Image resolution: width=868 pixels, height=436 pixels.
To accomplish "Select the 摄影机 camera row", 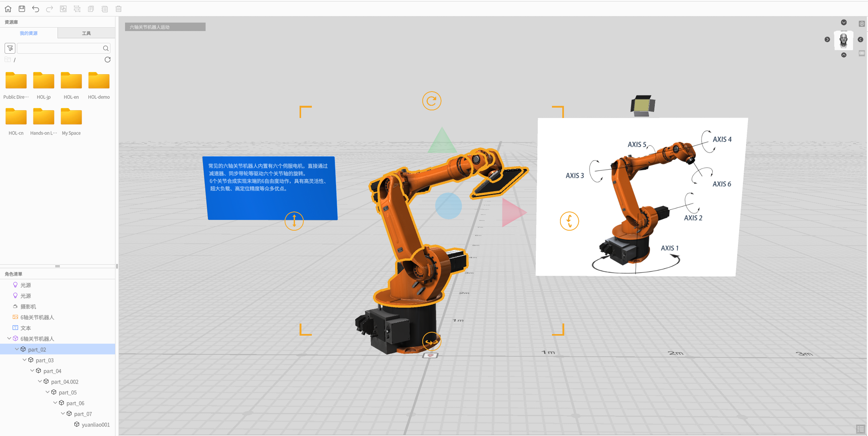I will [x=58, y=307].
